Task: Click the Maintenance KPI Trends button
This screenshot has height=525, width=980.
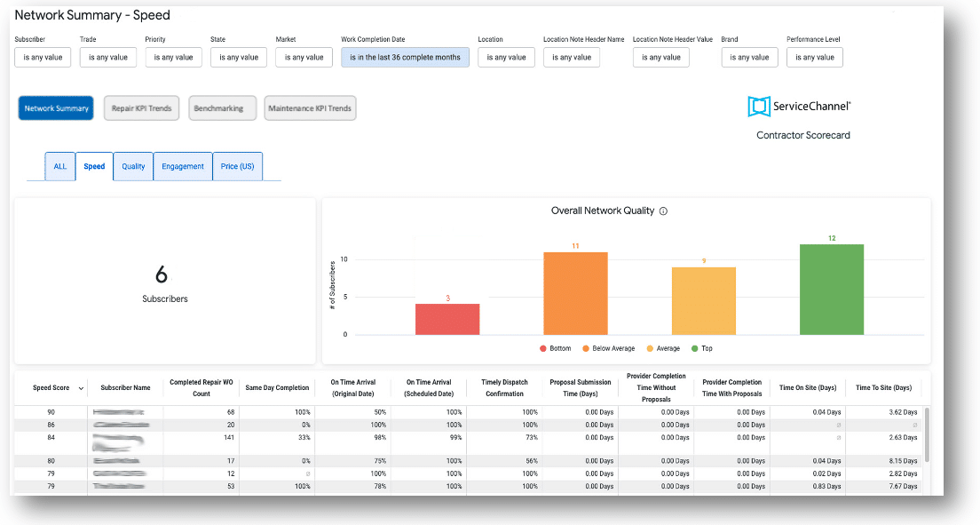Action: coord(310,107)
